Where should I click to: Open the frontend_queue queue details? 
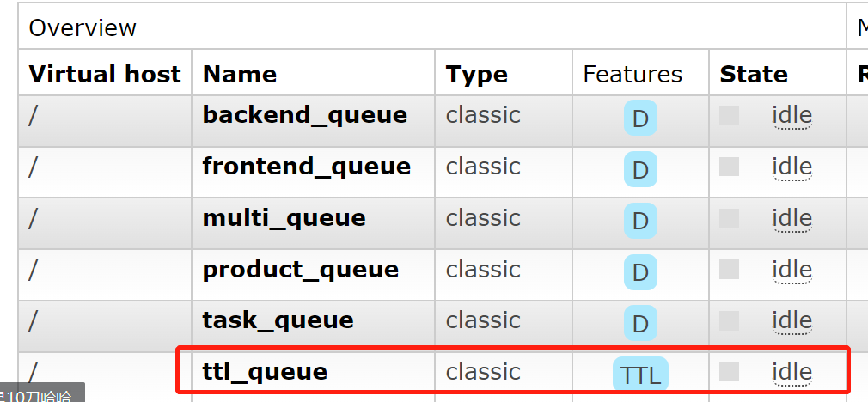307,167
